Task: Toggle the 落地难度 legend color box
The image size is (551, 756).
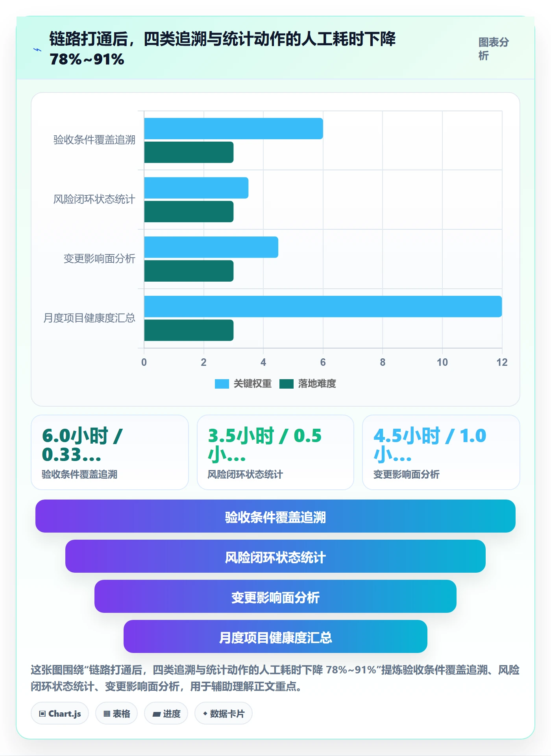Action: coord(286,384)
